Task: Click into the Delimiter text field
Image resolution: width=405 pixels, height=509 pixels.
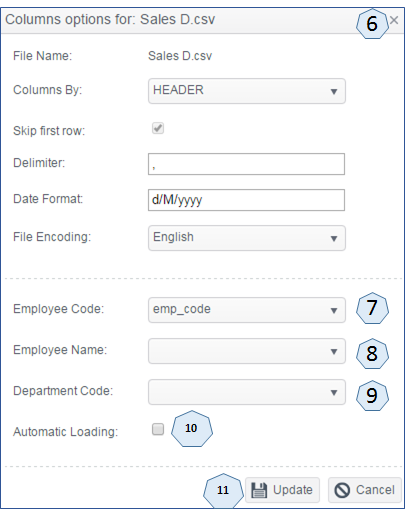Action: coord(246,164)
